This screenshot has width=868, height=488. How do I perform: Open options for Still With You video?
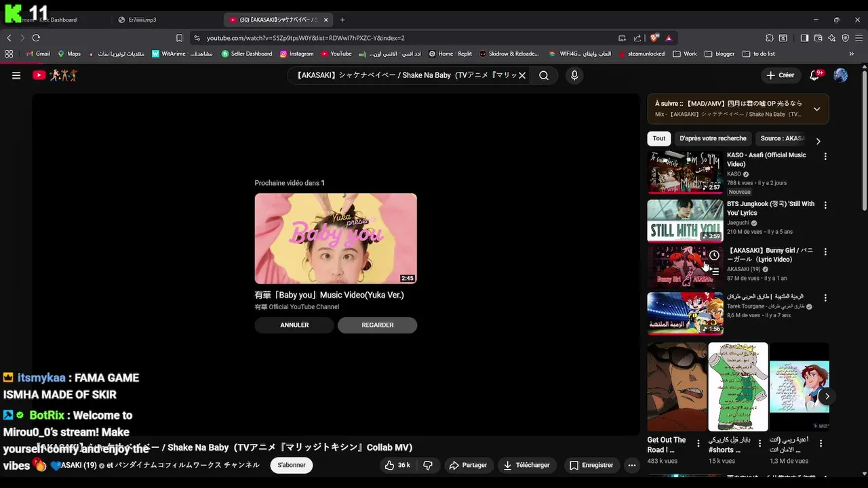[825, 204]
